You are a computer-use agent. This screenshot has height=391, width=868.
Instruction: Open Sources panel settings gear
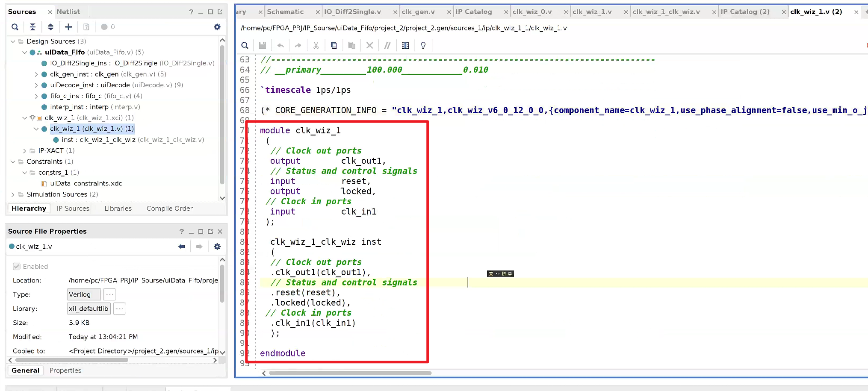(x=217, y=27)
